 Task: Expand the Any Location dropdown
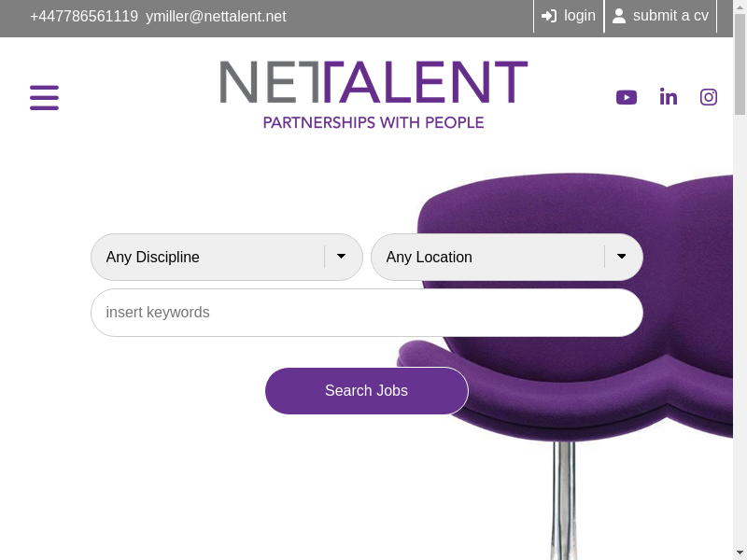click(495, 257)
